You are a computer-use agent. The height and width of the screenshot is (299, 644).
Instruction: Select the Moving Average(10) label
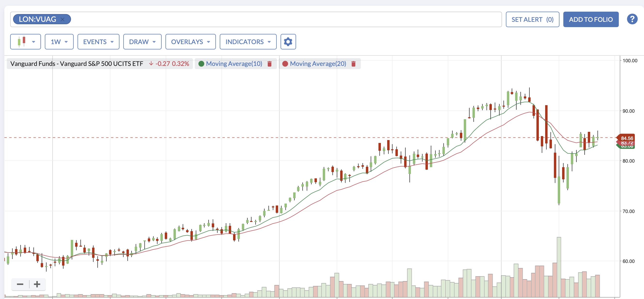(234, 64)
